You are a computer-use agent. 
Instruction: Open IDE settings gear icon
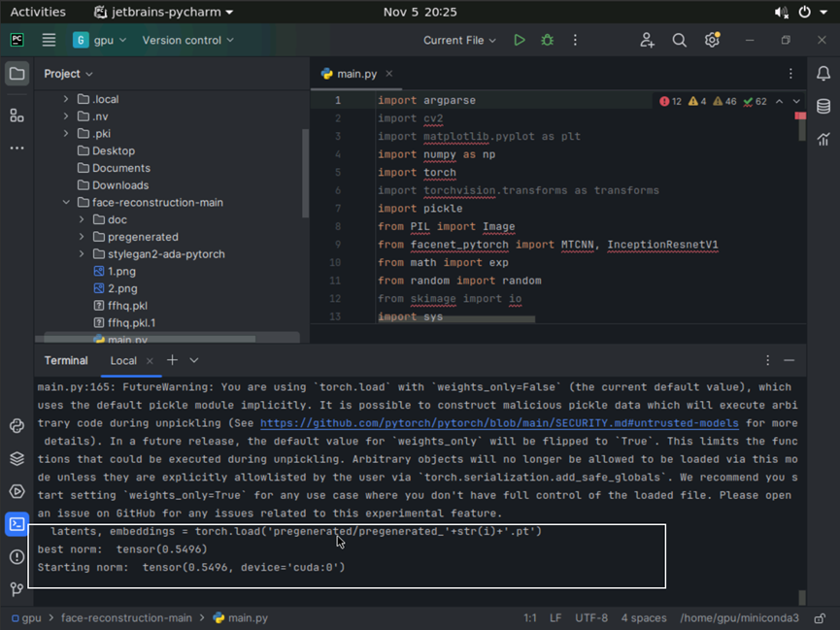(712, 40)
